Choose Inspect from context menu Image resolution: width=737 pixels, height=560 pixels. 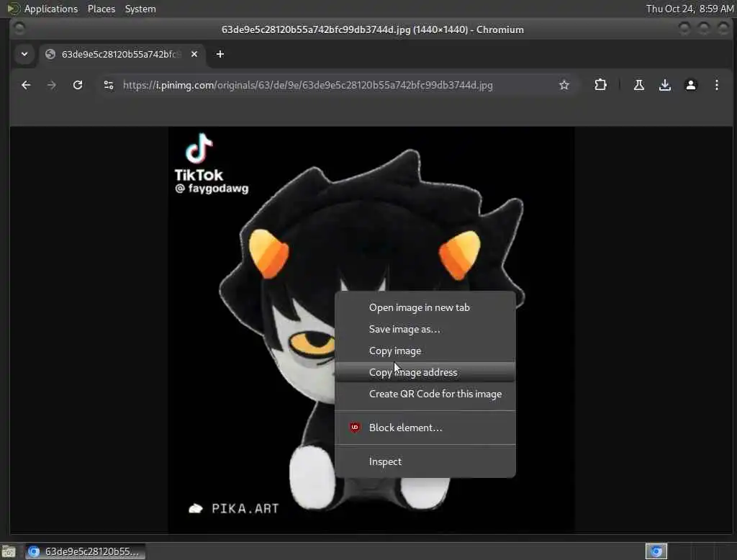[425, 461]
